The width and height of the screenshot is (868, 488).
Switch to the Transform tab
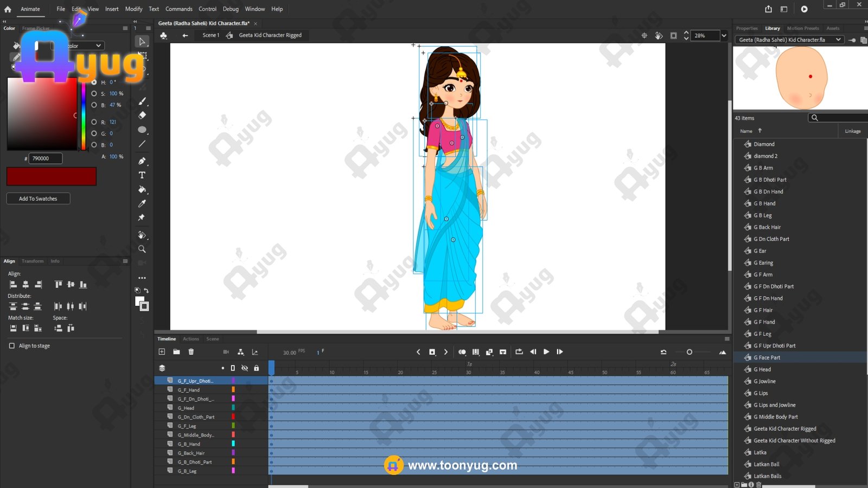point(33,261)
